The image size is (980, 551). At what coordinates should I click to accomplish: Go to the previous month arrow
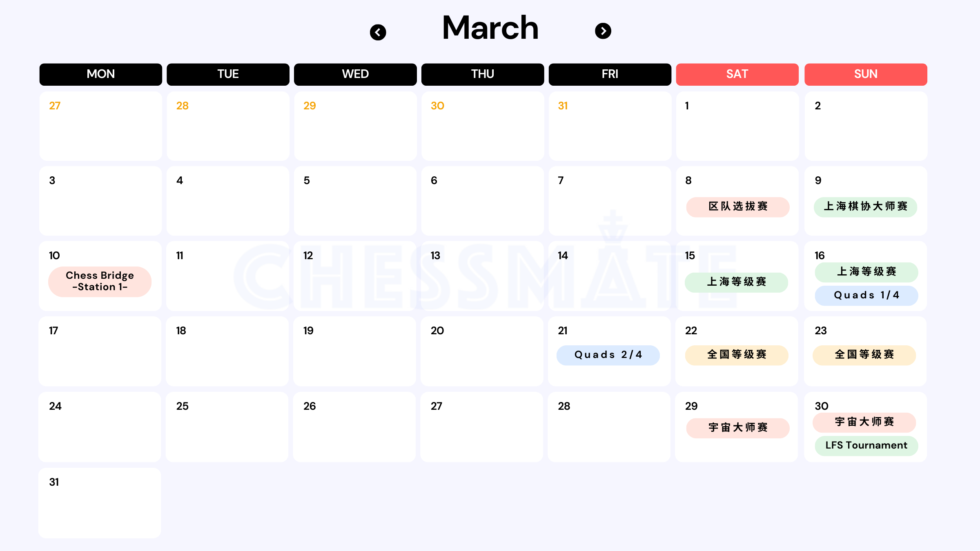click(x=378, y=32)
